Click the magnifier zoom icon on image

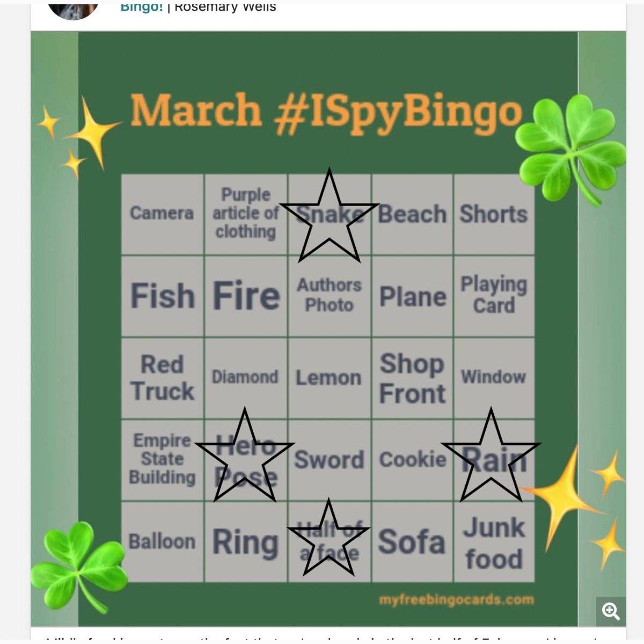[611, 611]
